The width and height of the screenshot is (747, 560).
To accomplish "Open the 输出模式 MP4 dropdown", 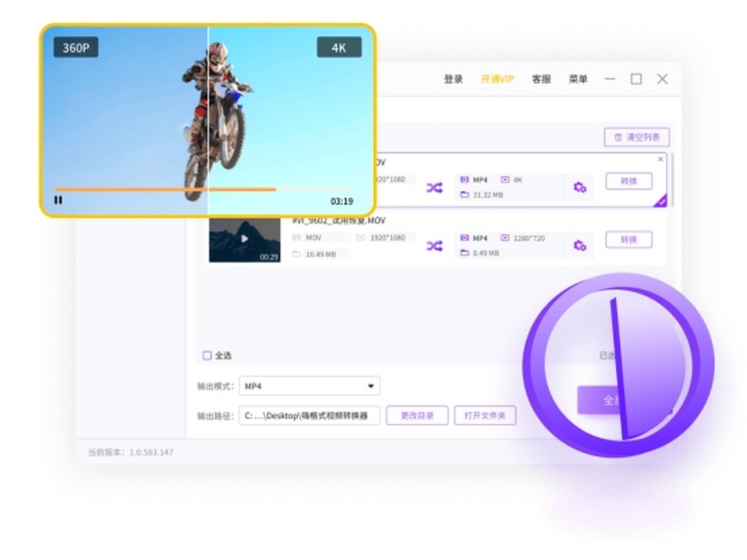I will [x=308, y=386].
